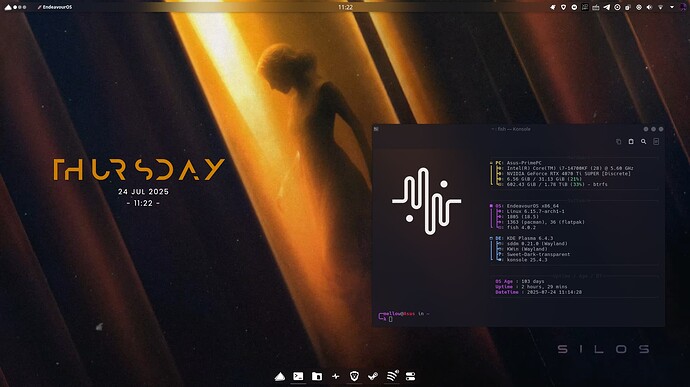Open the Telegram tray icon
690x387 pixels.
606,7
